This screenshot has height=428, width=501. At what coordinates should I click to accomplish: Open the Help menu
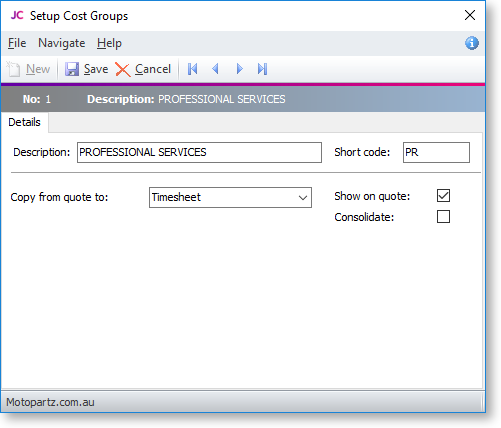[x=109, y=43]
